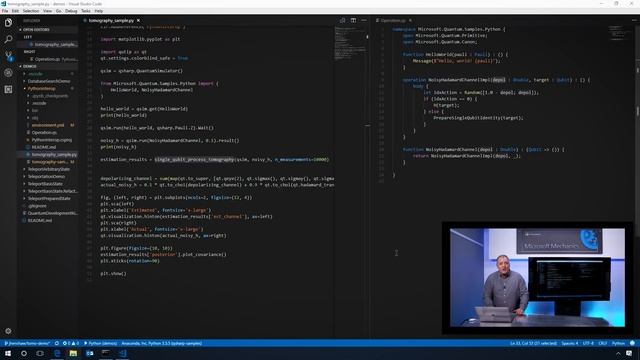The height and width of the screenshot is (360, 640).
Task: Open the Go menu
Action: pos(58,11)
